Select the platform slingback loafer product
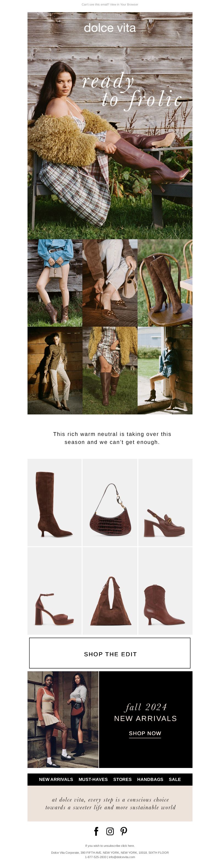 pos(165,502)
